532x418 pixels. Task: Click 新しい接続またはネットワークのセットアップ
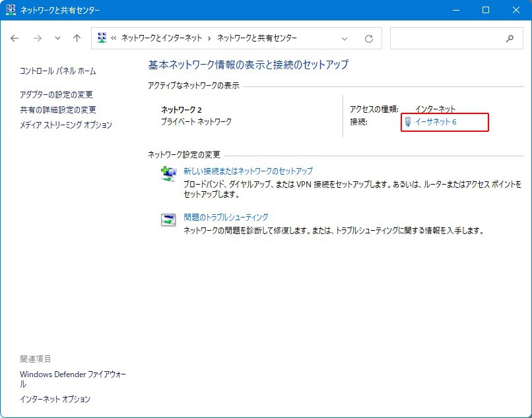pos(248,171)
